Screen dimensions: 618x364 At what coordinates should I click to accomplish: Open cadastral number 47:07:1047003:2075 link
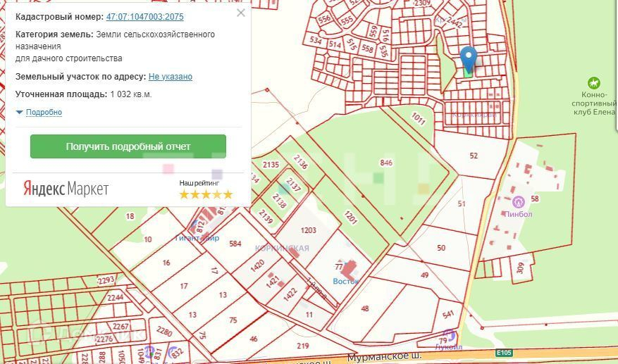(x=144, y=17)
